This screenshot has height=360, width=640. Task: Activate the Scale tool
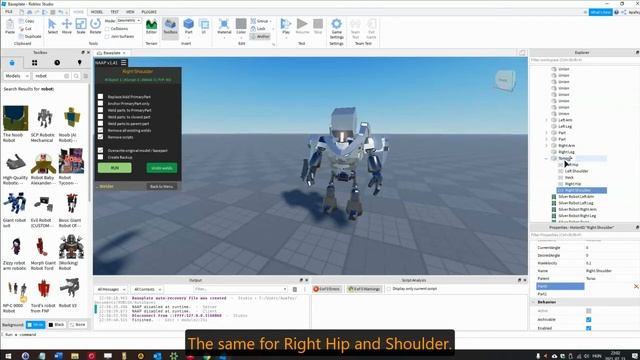[81, 26]
